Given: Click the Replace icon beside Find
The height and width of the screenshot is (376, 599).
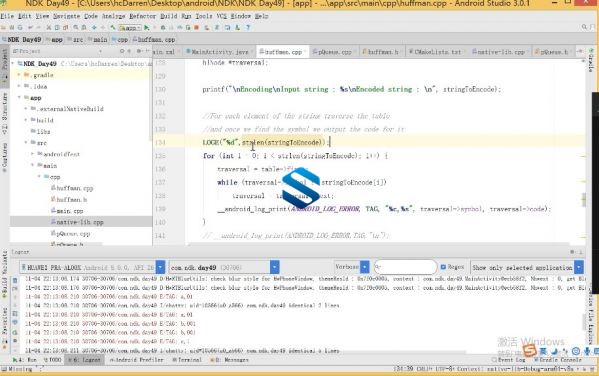Looking at the screenshot, I should pyautogui.click(x=84, y=28).
